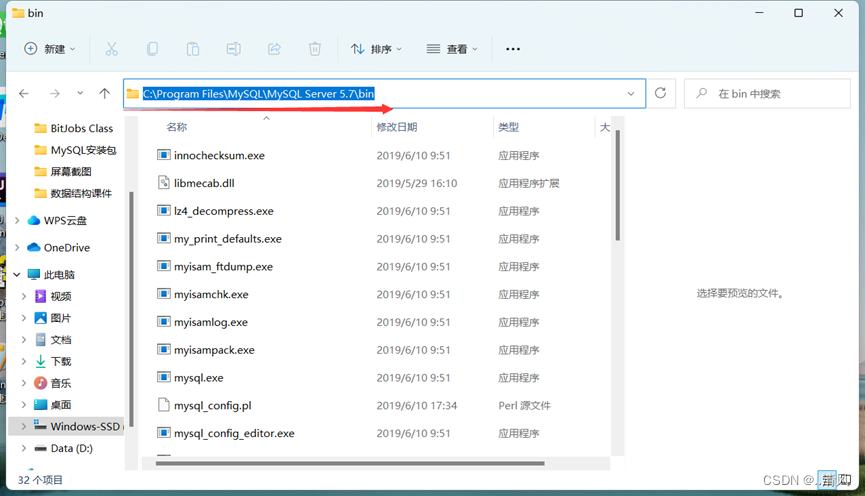Viewport: 865px width, 496px height.
Task: Click the 32 个项目 status text
Action: pyautogui.click(x=40, y=480)
